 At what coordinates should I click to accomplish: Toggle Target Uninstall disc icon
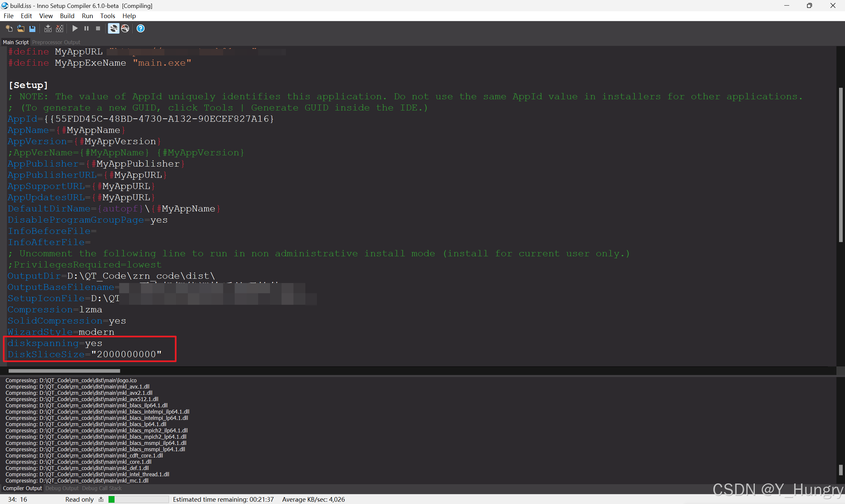pyautogui.click(x=125, y=28)
